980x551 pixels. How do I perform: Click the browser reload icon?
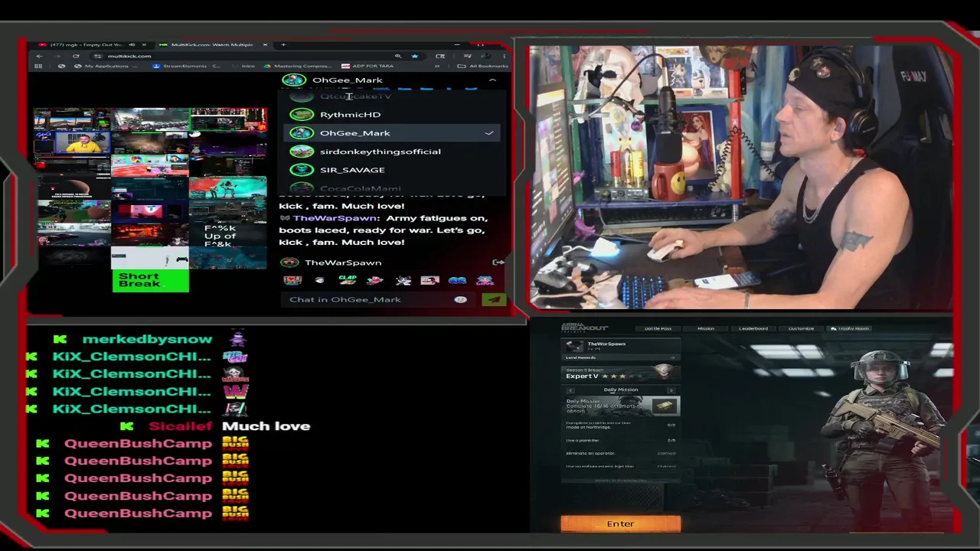point(76,56)
